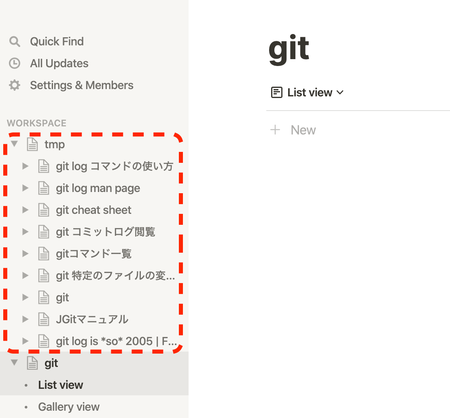Click the Quick Find magnifier icon

[15, 41]
